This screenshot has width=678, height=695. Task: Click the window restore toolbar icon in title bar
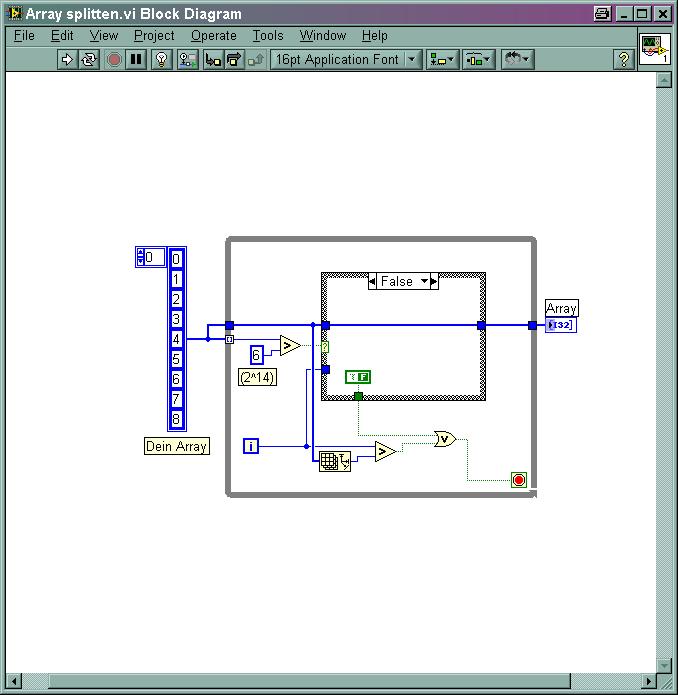tap(602, 14)
